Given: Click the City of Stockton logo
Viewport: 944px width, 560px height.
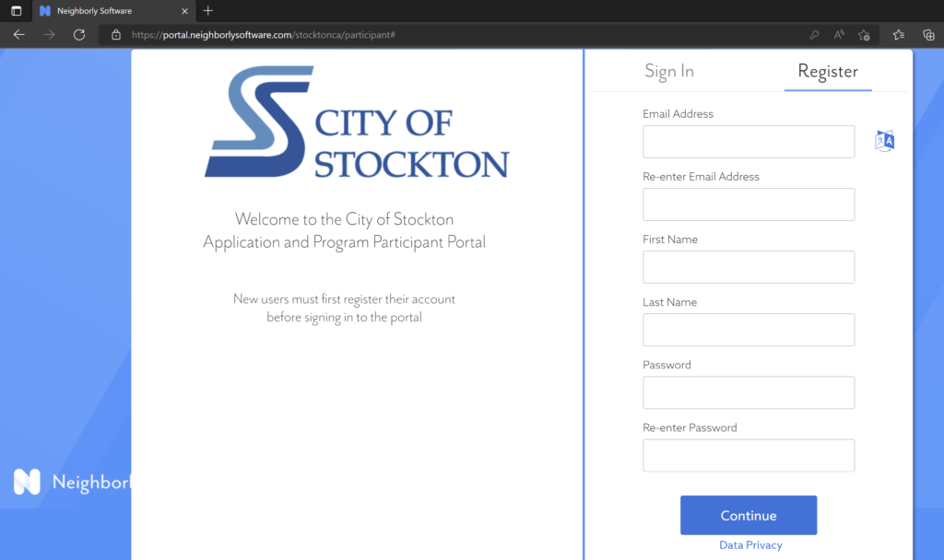Looking at the screenshot, I should pos(357,122).
